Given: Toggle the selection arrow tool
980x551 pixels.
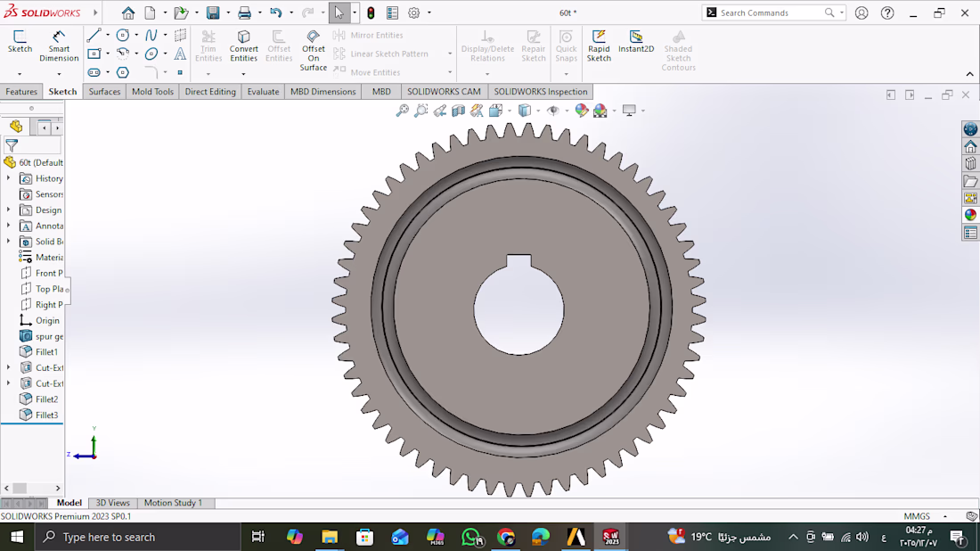Looking at the screenshot, I should (339, 13).
